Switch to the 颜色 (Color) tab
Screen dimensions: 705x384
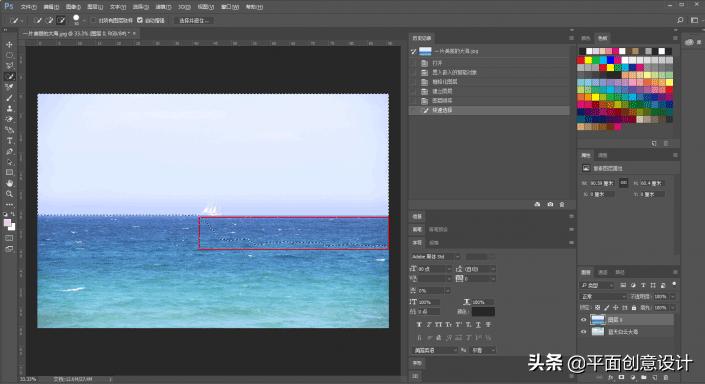point(586,38)
